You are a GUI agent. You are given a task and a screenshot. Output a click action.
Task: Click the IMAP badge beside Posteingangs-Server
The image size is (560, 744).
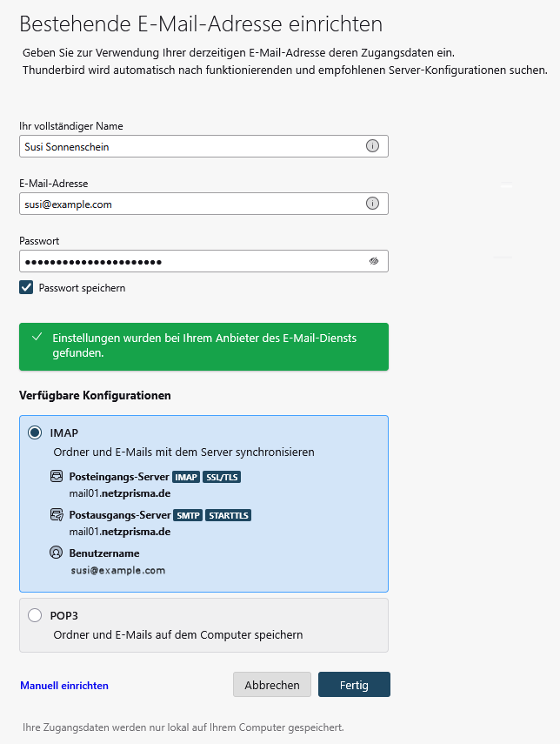185,477
